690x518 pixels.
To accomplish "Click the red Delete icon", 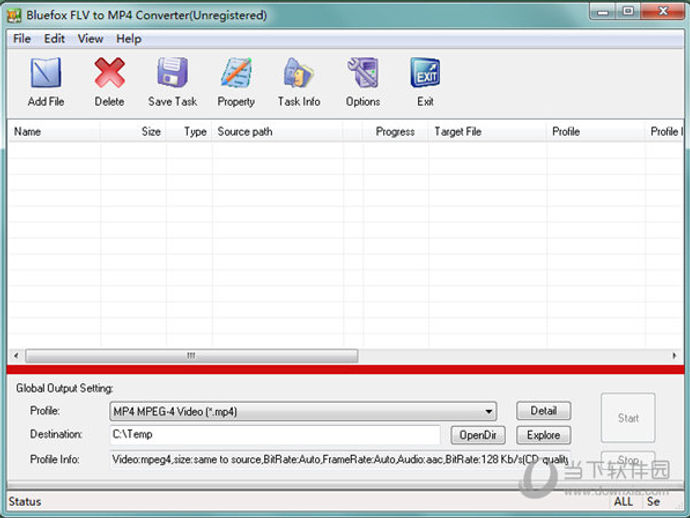I will click(x=109, y=73).
